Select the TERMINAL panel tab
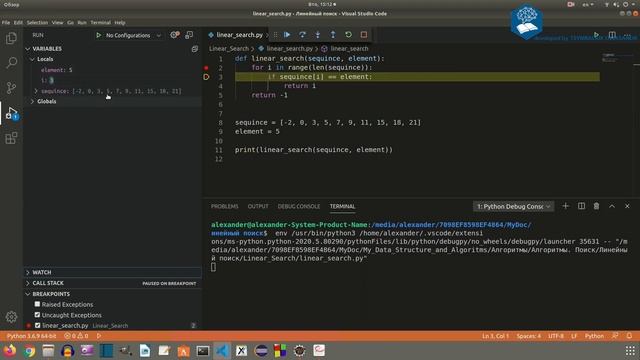 pos(342,207)
